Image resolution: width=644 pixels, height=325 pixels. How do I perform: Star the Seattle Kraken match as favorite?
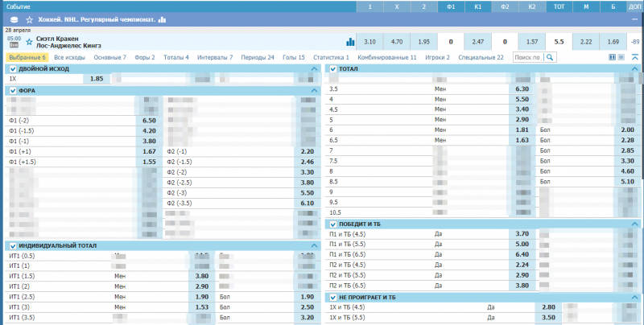(x=30, y=40)
